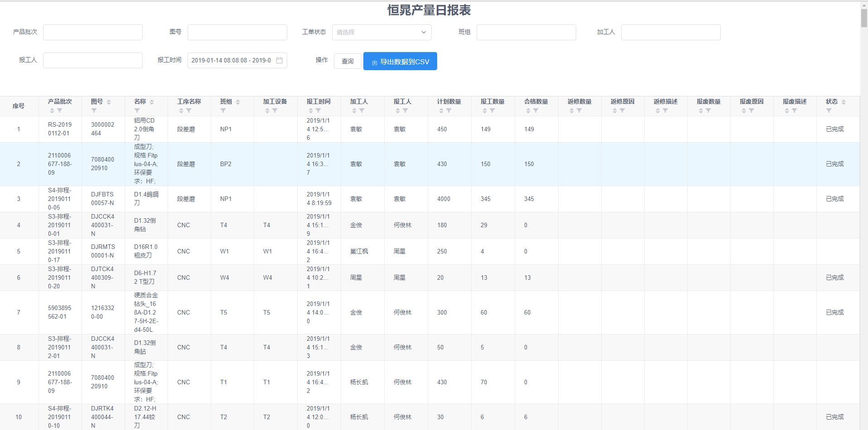Image resolution: width=868 pixels, height=430 pixels.
Task: Open filter for 报工时间 column
Action: (x=318, y=110)
